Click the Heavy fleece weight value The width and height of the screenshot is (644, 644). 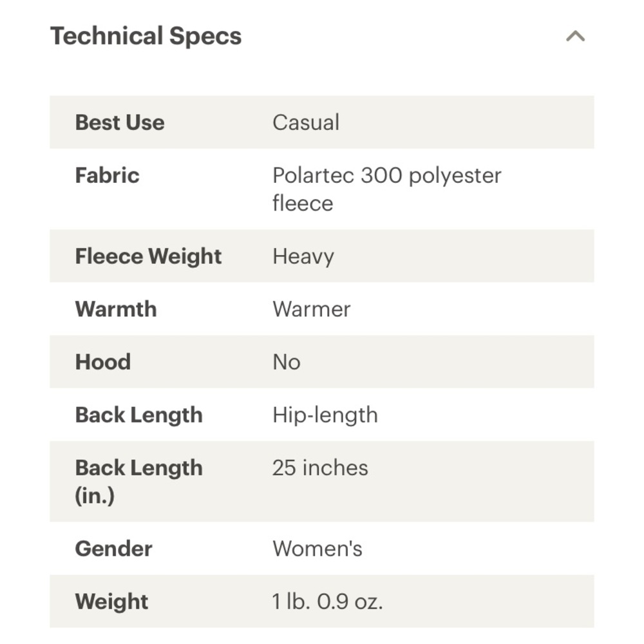pos(303,257)
